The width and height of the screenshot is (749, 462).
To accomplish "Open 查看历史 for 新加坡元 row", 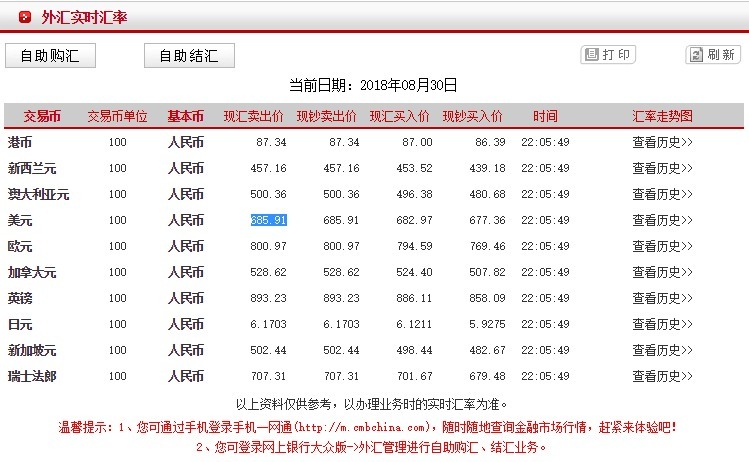I will coord(662,350).
